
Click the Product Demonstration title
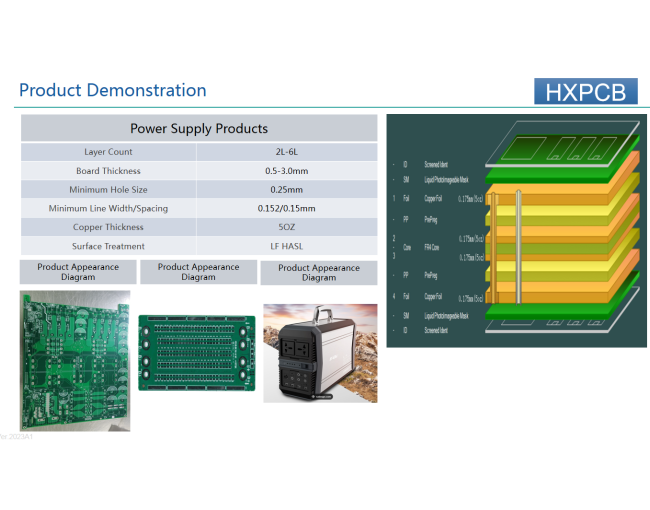113,90
